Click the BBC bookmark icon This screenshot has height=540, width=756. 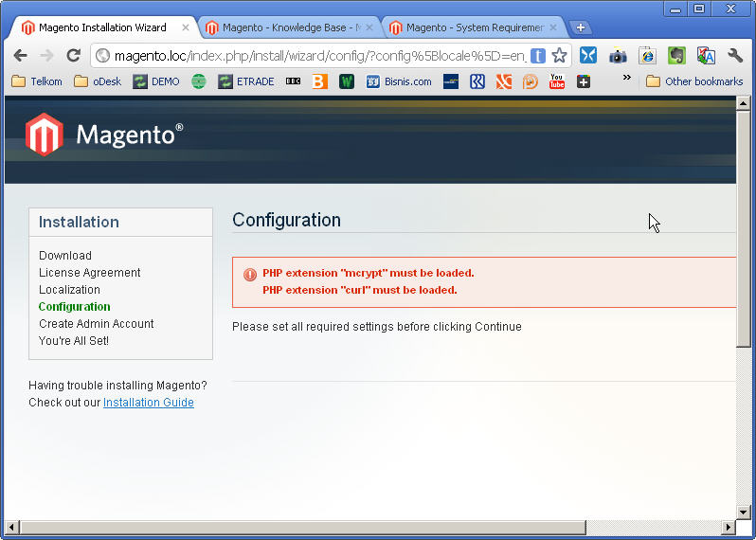click(x=293, y=81)
